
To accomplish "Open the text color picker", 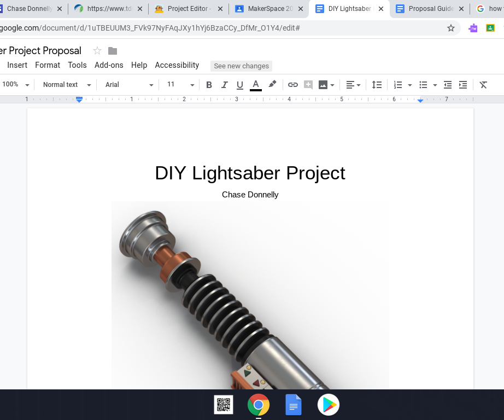I will point(255,85).
